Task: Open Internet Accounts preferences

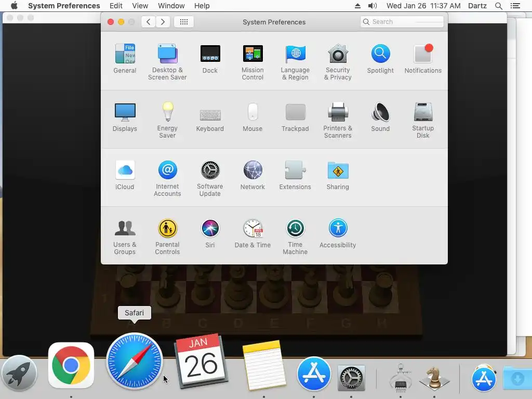Action: pyautogui.click(x=167, y=179)
